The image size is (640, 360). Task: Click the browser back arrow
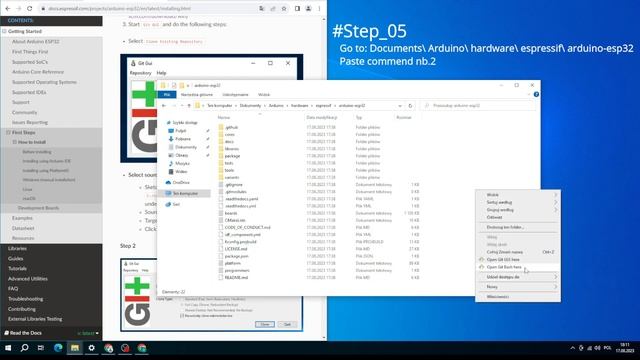pyautogui.click(x=8, y=8)
